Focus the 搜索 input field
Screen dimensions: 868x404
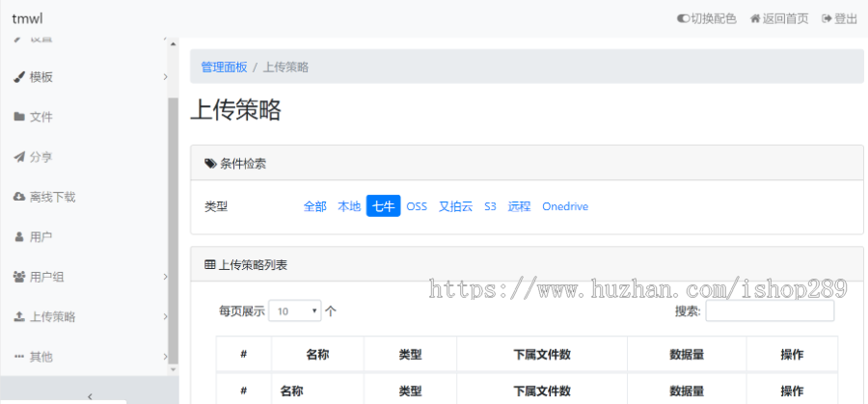pyautogui.click(x=770, y=311)
